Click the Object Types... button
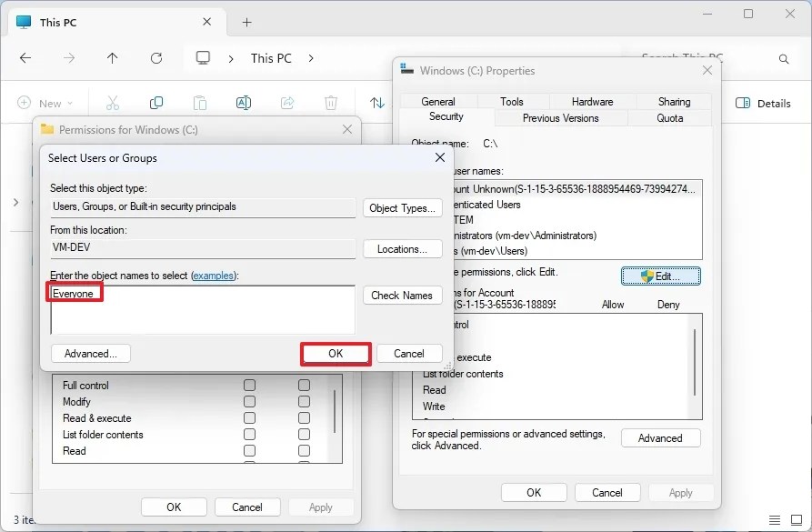Screen dimensions: 812x532 tap(403, 208)
